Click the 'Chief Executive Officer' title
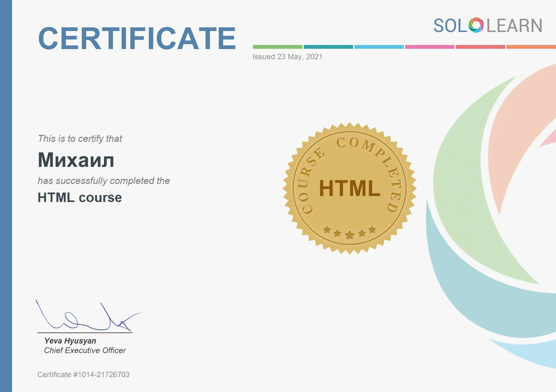556x392 pixels. pyautogui.click(x=85, y=350)
